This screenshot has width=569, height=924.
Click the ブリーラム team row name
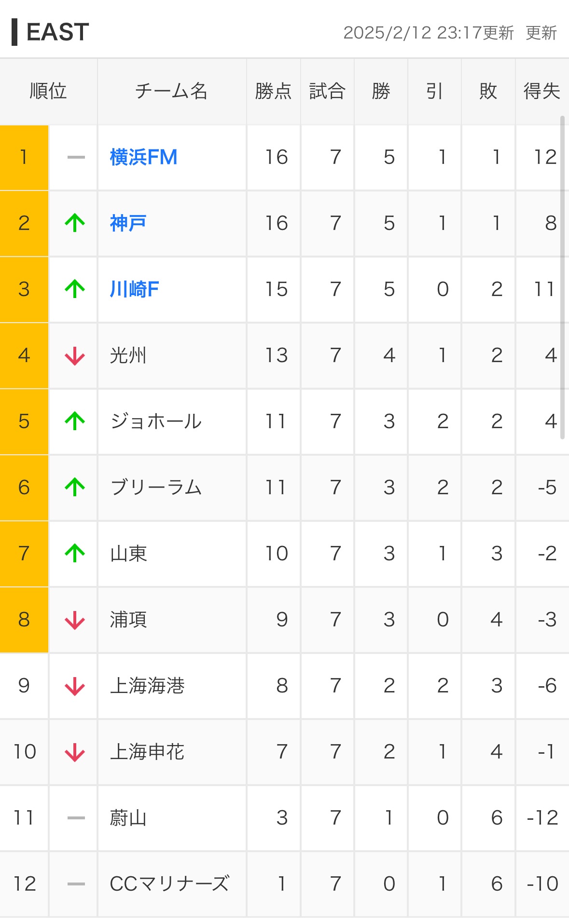(156, 487)
